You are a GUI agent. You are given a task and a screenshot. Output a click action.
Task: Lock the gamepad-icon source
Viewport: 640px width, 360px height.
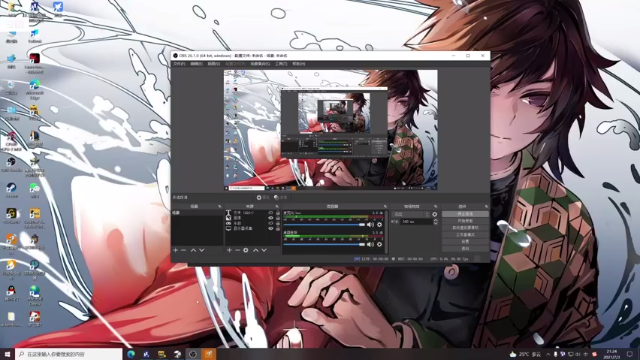click(278, 223)
